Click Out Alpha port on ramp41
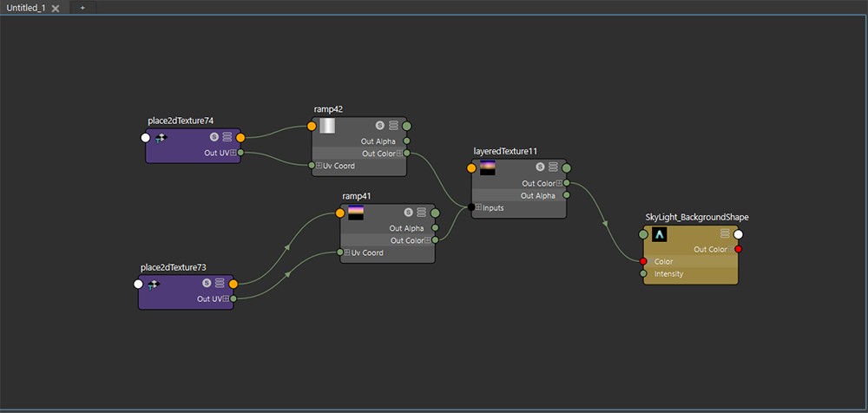 click(x=435, y=227)
